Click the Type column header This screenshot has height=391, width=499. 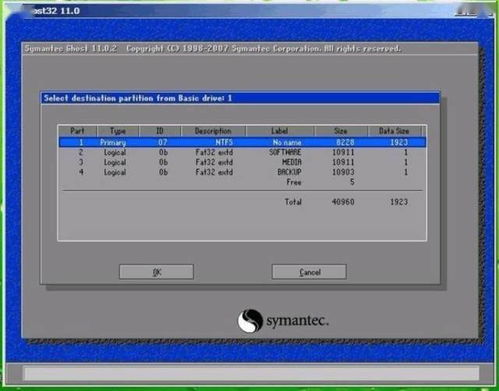(118, 131)
